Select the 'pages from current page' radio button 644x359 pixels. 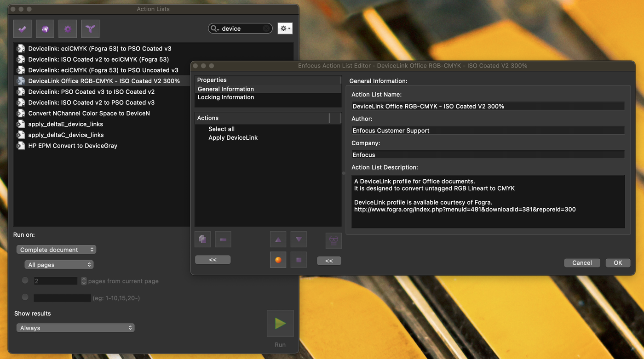[25, 280]
